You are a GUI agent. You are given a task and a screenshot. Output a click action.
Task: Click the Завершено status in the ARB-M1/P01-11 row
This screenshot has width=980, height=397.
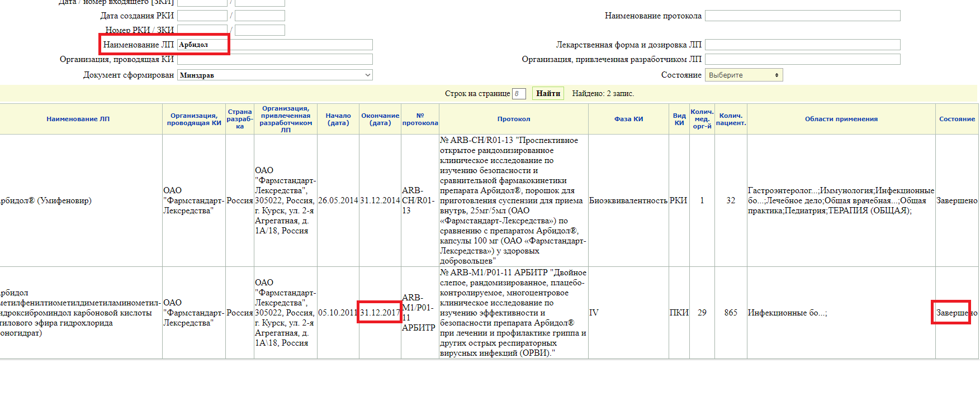(x=957, y=313)
